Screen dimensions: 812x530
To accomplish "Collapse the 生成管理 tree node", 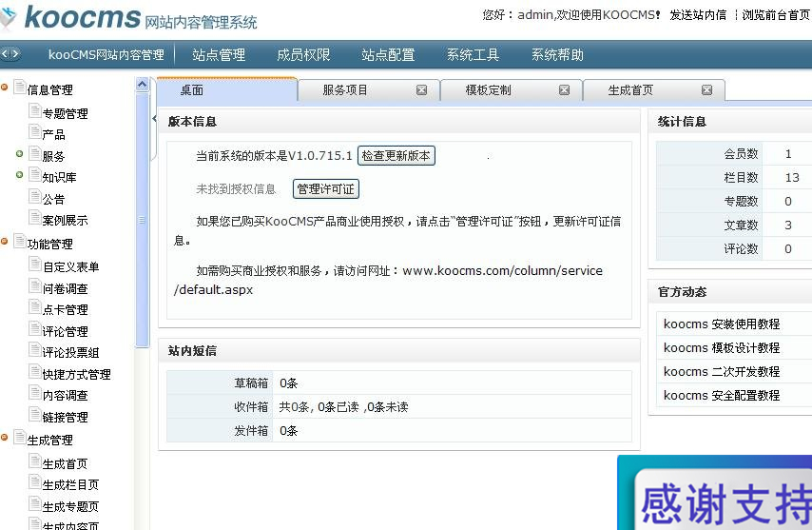I will click(x=4, y=438).
